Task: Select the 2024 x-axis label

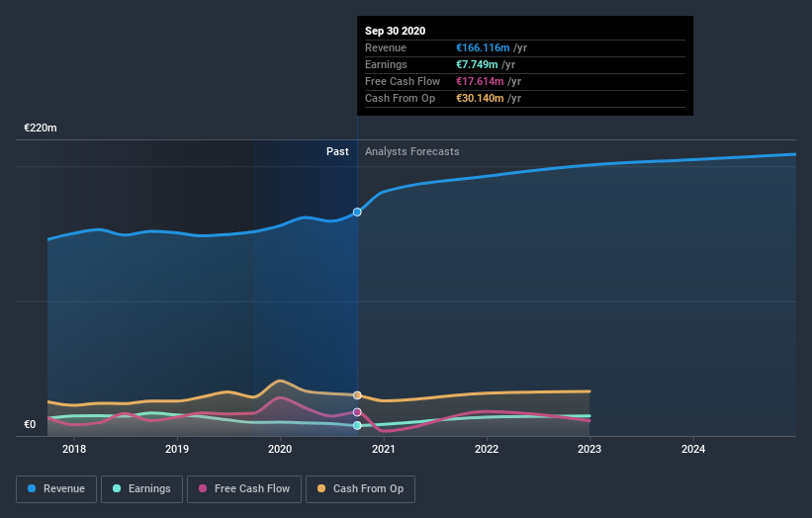Action: pyautogui.click(x=693, y=449)
